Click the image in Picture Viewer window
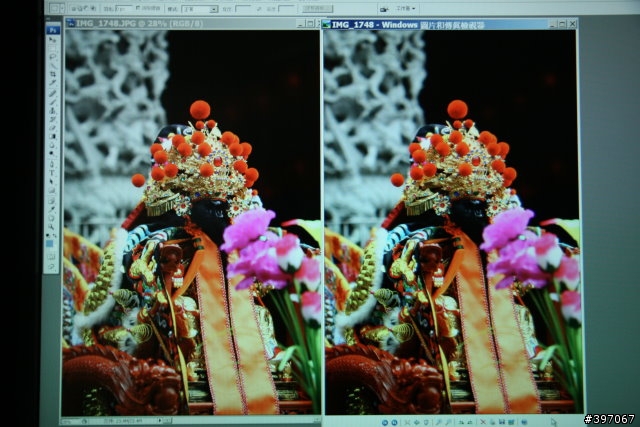Screen dimensions: 640x427 pos(452,222)
